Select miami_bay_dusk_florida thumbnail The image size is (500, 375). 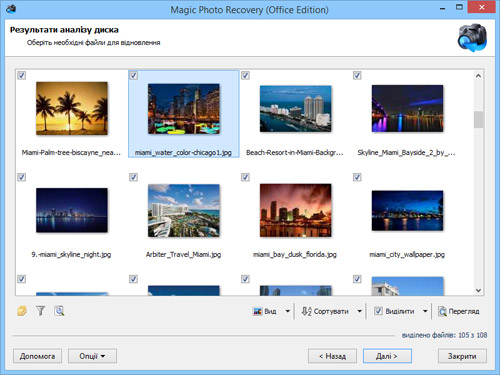(296, 210)
